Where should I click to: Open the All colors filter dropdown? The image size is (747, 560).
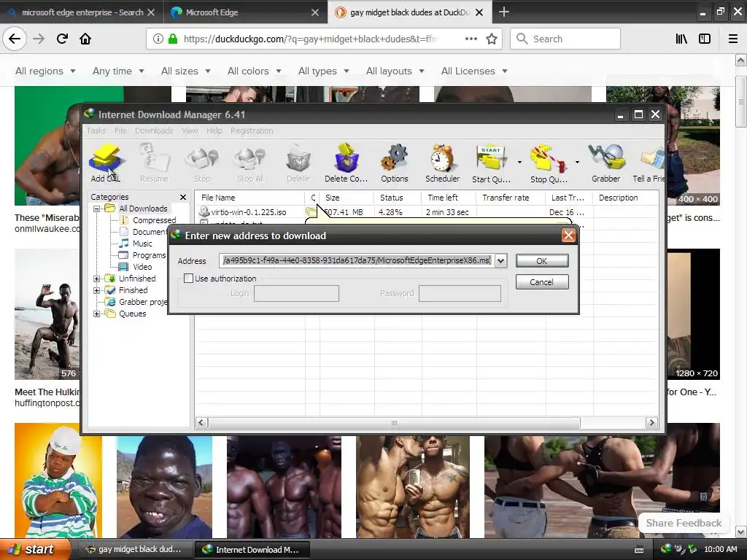pyautogui.click(x=255, y=71)
